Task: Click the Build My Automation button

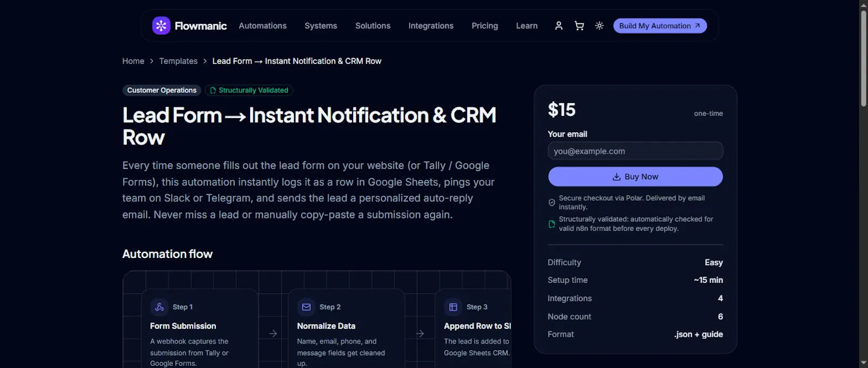Action: (660, 25)
